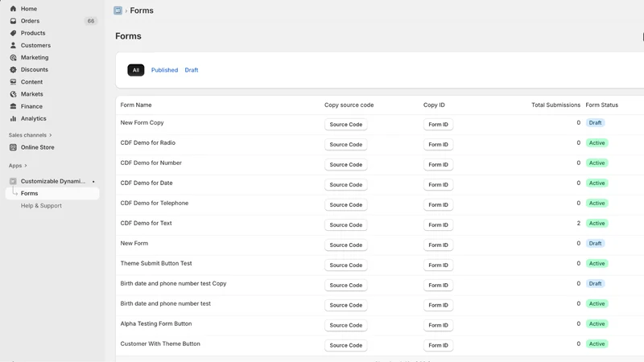Viewport: 644px width, 362px height.
Task: Copy Source Code for CDF Demo for Radio
Action: click(x=346, y=145)
